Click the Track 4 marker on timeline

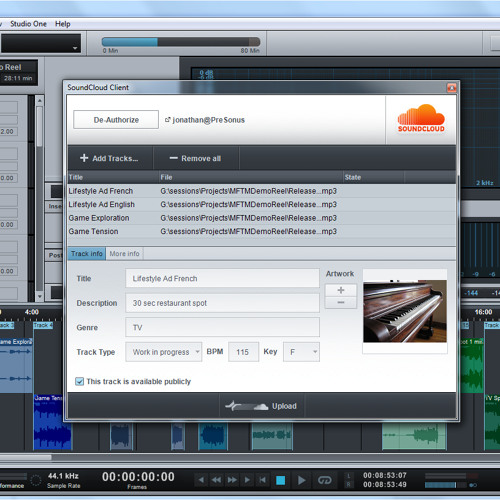pos(43,325)
